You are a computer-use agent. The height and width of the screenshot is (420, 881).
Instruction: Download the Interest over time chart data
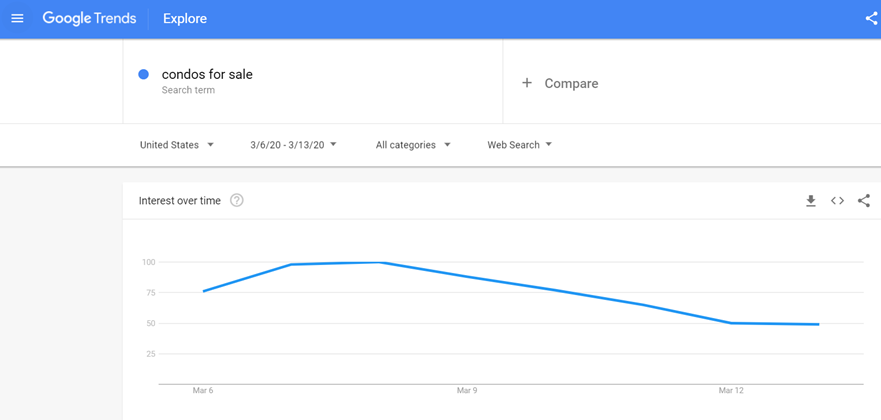click(811, 201)
